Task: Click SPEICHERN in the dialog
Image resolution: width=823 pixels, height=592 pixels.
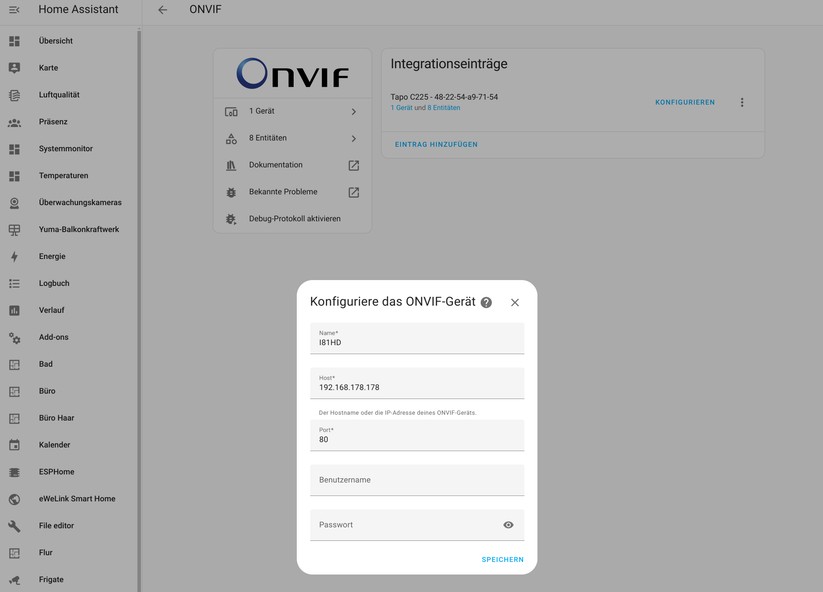Action: 502,559
